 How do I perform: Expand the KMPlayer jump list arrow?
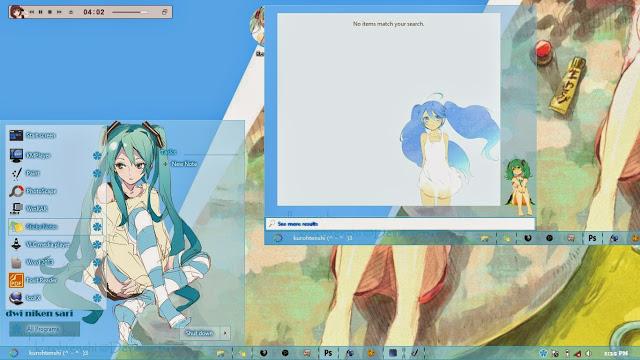(x=97, y=156)
